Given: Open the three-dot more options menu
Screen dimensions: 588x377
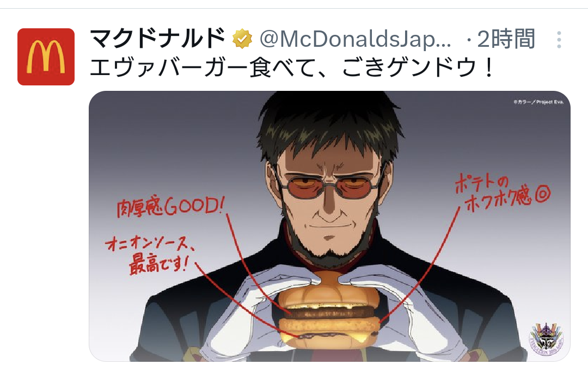Looking at the screenshot, I should coord(559,39).
